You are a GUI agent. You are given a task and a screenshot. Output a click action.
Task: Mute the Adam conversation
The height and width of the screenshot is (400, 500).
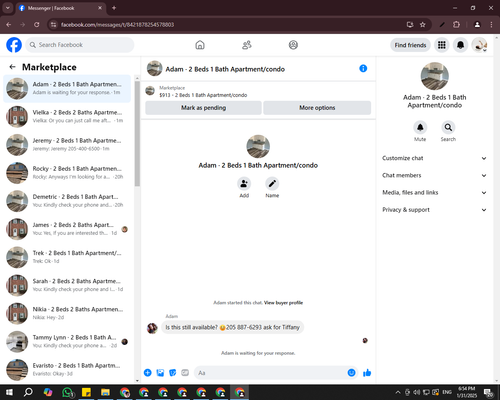pyautogui.click(x=420, y=127)
